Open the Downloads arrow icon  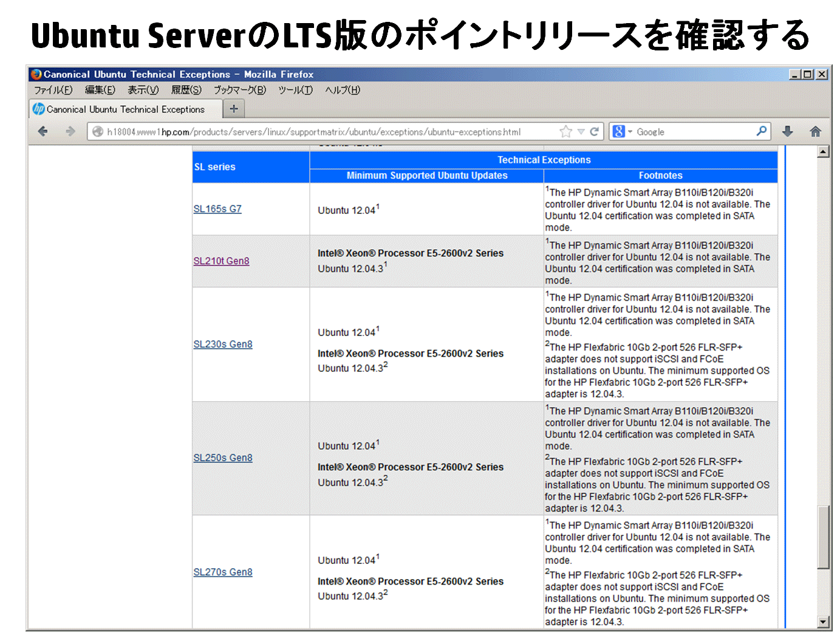click(788, 131)
